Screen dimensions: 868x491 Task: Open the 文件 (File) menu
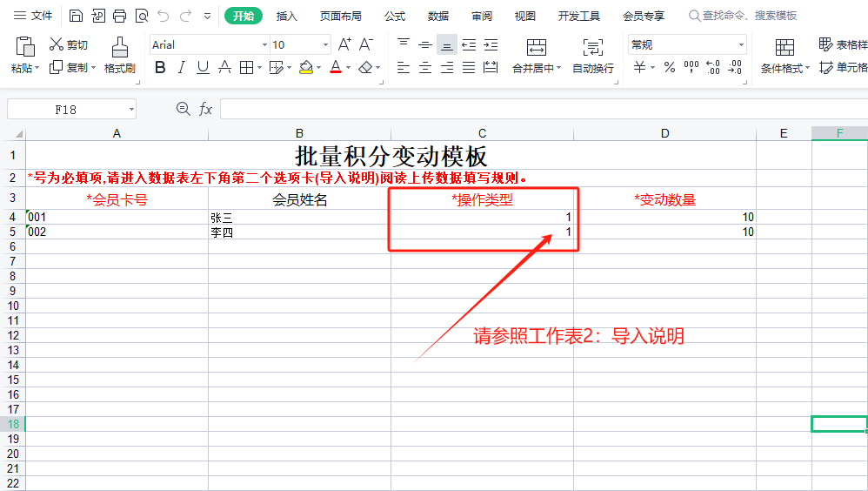point(33,16)
